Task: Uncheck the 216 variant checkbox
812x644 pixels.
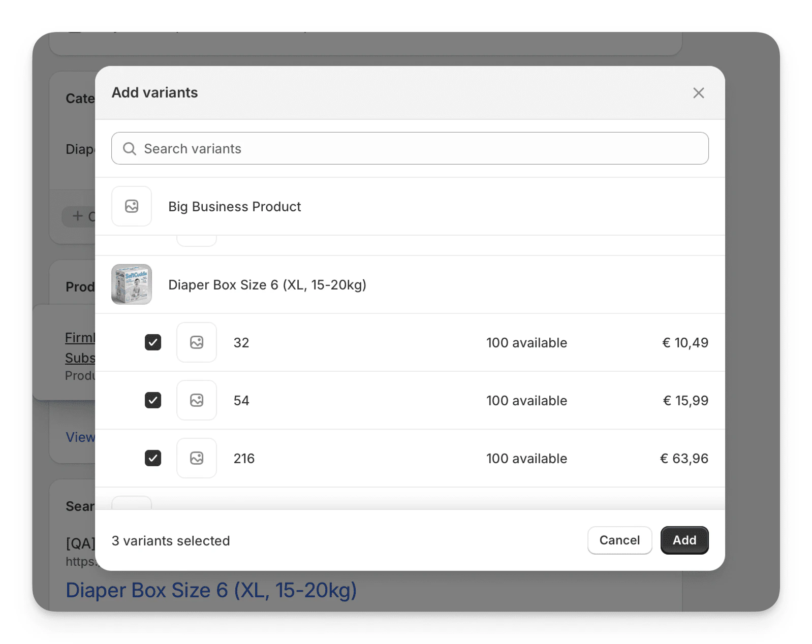Action: click(153, 458)
